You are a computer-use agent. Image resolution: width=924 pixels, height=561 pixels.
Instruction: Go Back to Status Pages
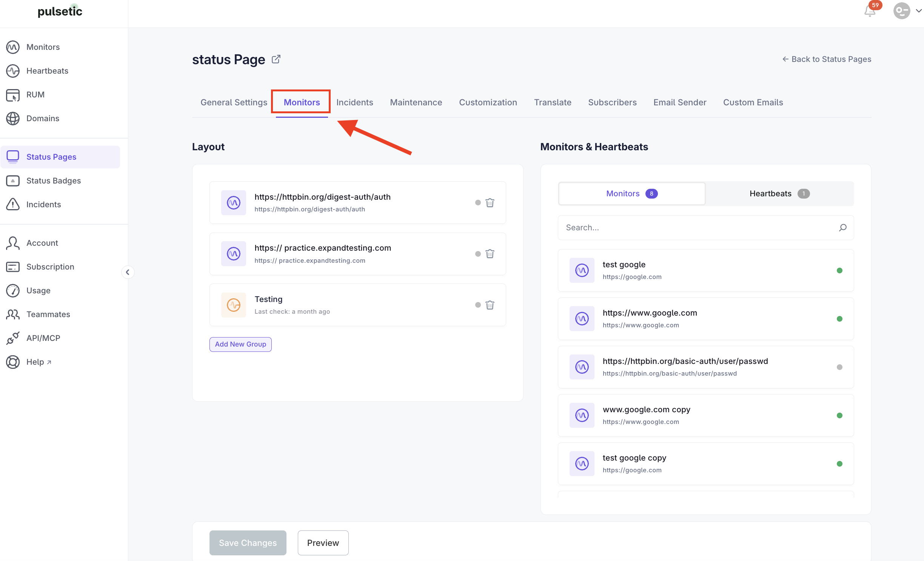click(x=827, y=59)
